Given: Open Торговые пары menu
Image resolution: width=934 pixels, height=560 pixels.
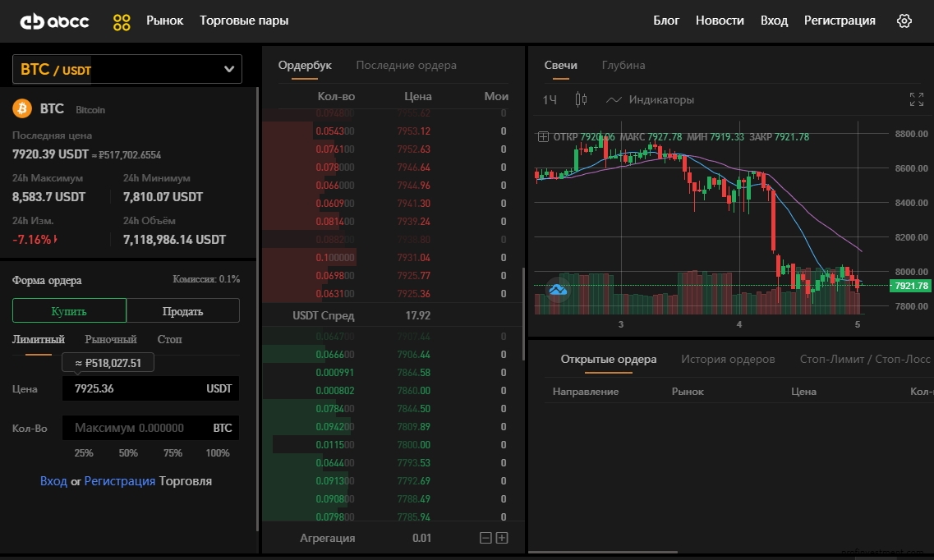Looking at the screenshot, I should click(244, 21).
